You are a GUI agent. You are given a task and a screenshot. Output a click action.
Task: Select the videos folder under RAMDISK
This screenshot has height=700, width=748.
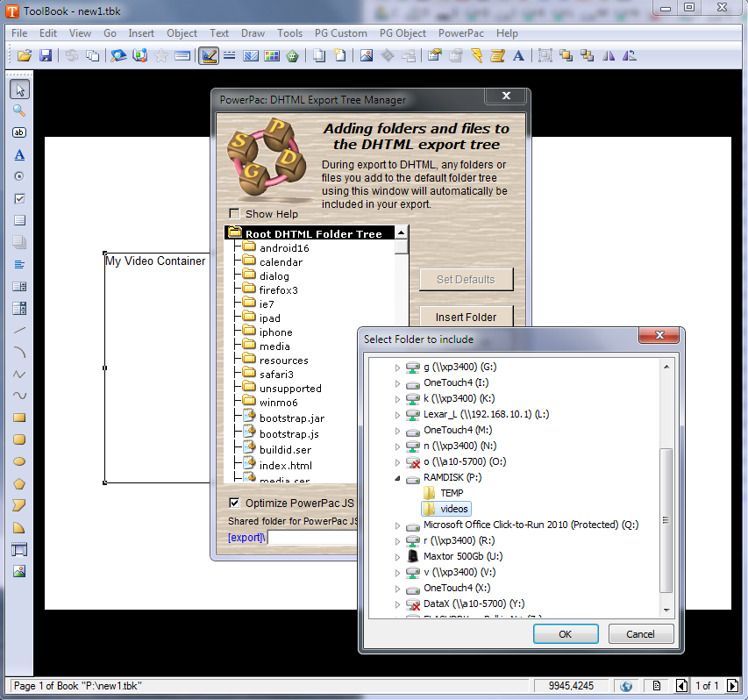446,509
